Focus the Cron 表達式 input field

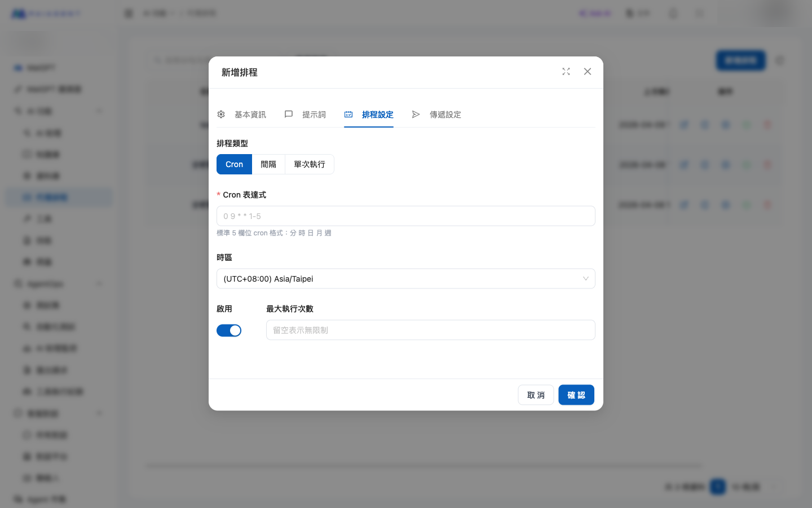coord(406,216)
